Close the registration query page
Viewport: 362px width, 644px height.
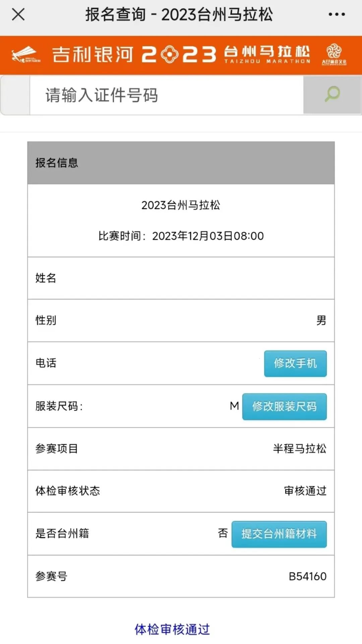[x=18, y=14]
